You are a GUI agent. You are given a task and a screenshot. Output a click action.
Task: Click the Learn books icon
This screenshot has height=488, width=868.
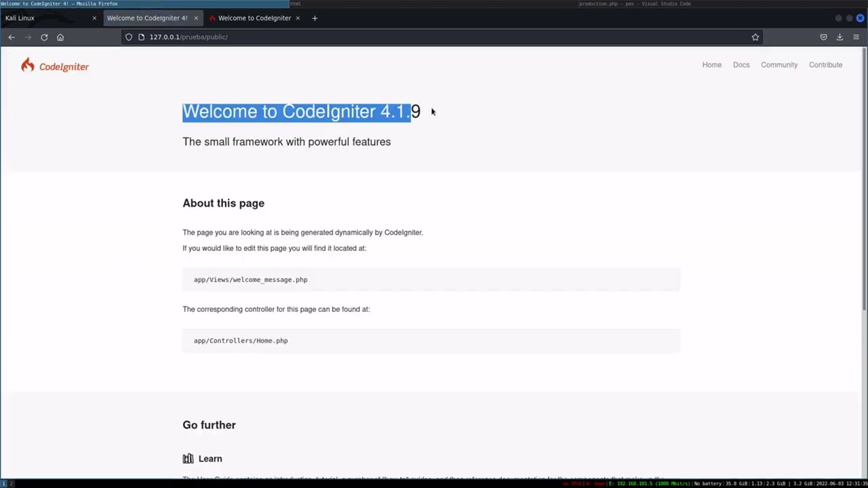[x=188, y=459]
